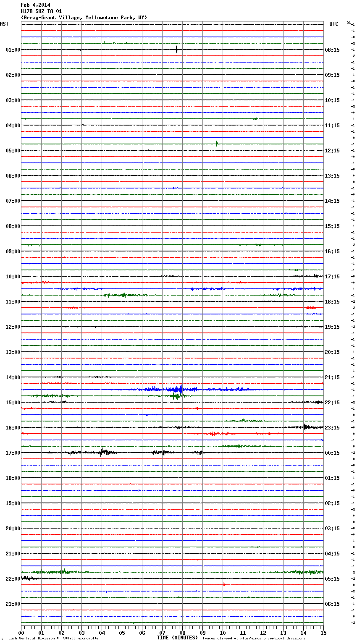Click the green spike on the trace before 05:00
This screenshot has width=357, height=644.
click(217, 144)
